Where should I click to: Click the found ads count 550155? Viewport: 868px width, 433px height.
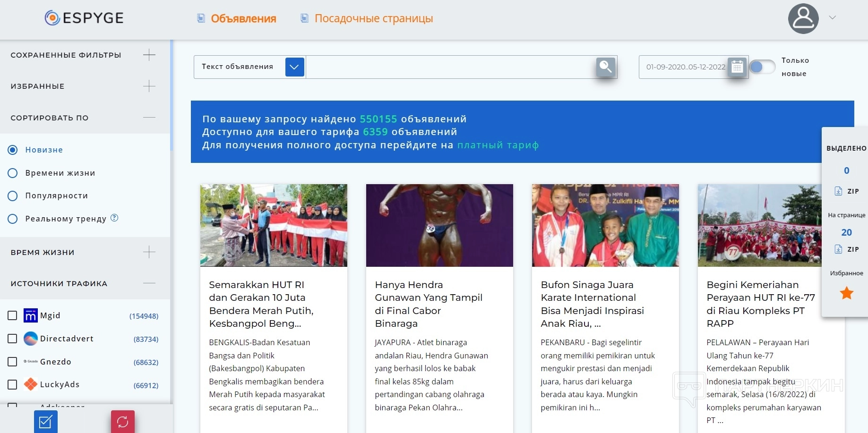pos(378,119)
